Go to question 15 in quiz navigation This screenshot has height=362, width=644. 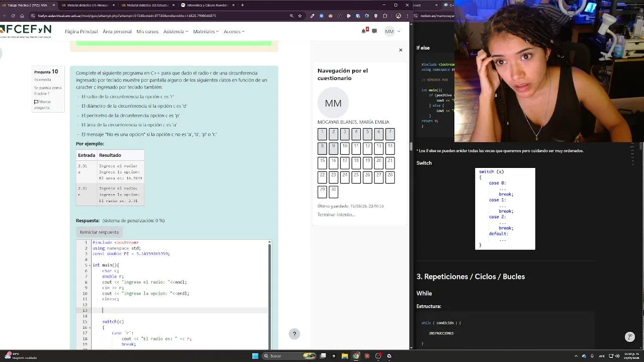pos(322,163)
